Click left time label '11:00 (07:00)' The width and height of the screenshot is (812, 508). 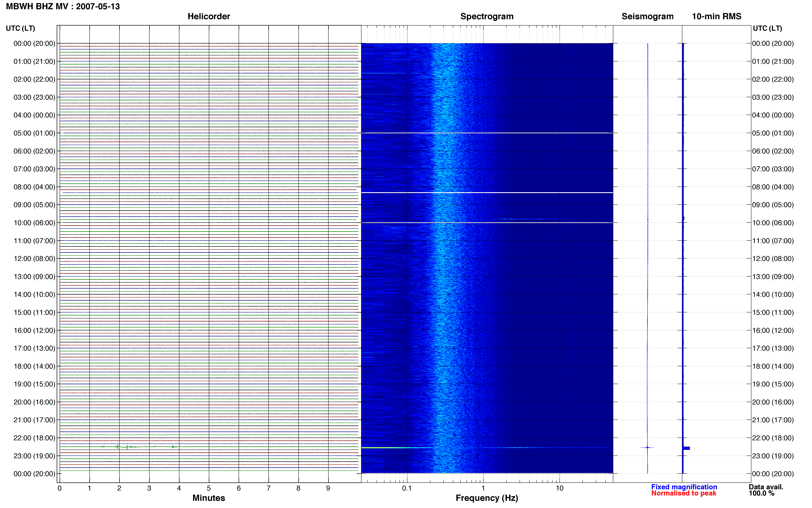(x=34, y=241)
